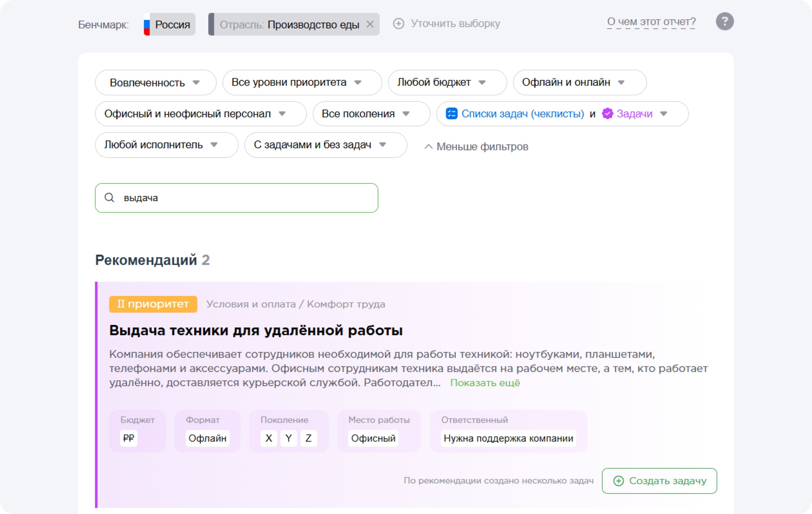This screenshot has width=812, height=514.
Task: Click the Россия benchmark chip
Action: 170,24
